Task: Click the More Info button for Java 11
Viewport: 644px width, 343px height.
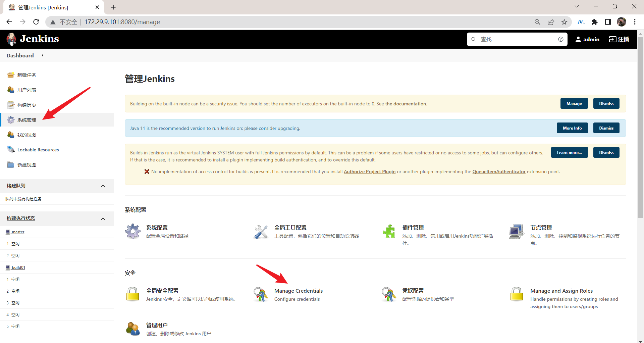Action: tap(572, 128)
